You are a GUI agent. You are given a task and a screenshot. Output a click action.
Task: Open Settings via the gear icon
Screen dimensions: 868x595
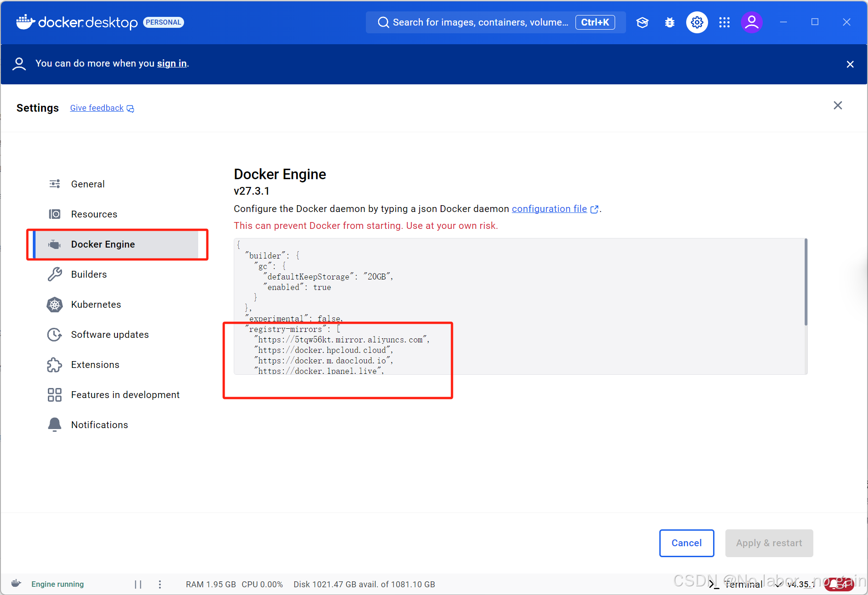pyautogui.click(x=696, y=22)
